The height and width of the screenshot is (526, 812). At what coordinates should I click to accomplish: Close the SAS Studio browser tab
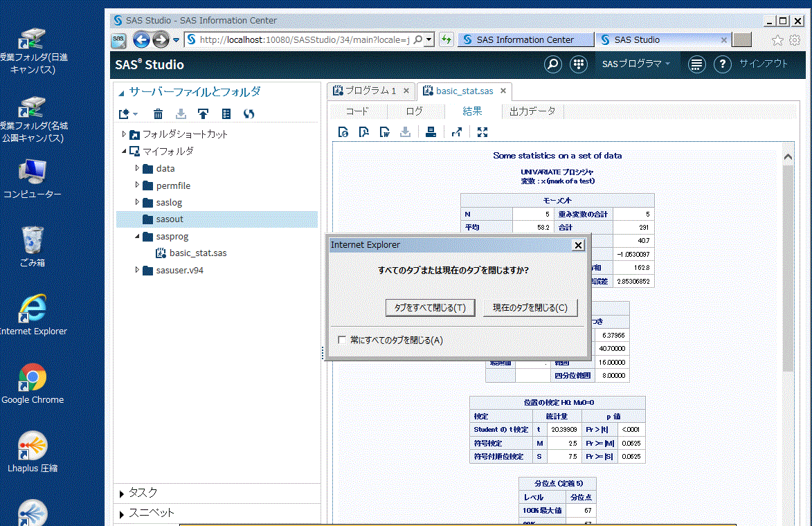click(724, 40)
